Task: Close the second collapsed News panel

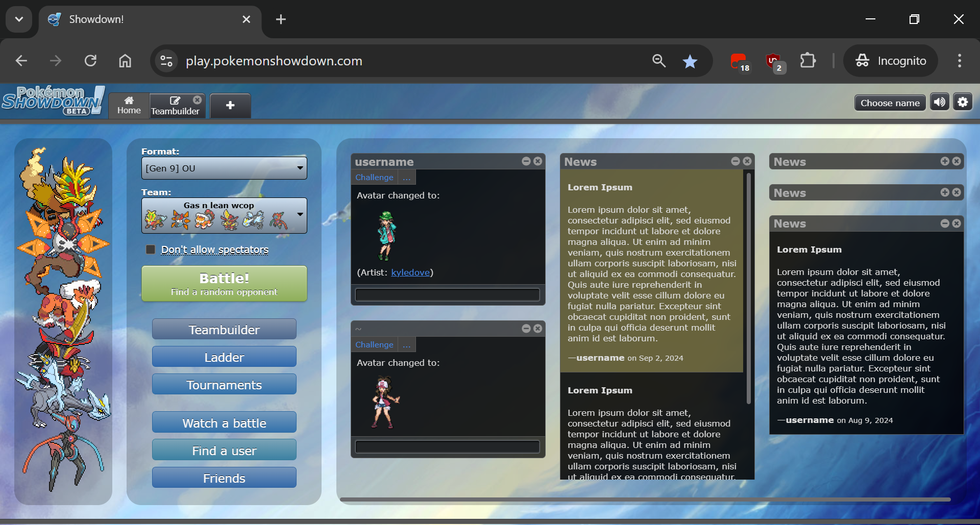Action: point(957,192)
